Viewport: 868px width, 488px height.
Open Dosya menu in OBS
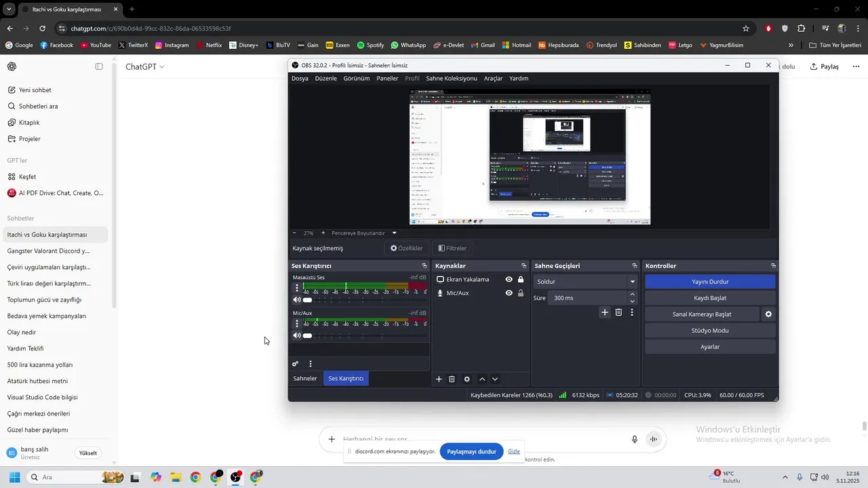[300, 78]
